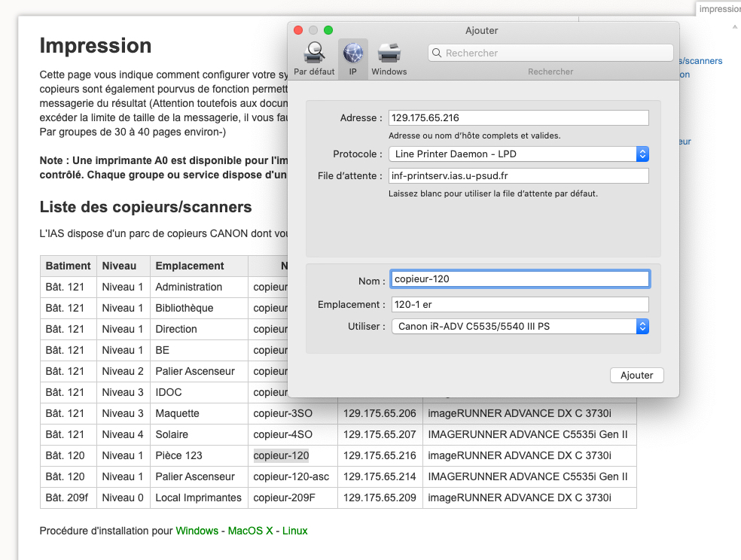Click the Ajouter window title text
This screenshot has height=560, width=741.
tap(481, 30)
